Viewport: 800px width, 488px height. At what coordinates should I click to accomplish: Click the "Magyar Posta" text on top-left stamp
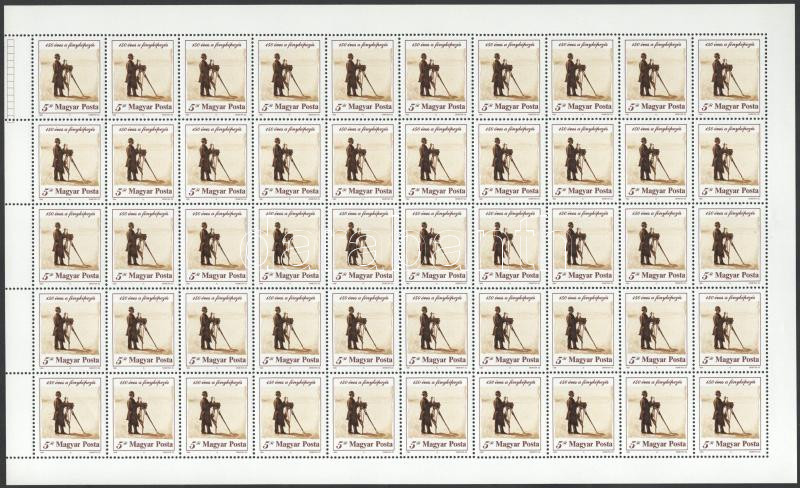(x=77, y=107)
